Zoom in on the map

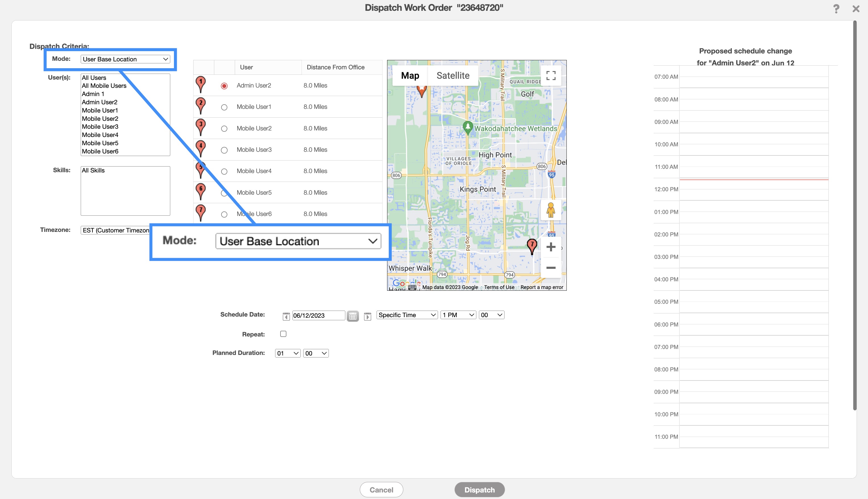click(x=551, y=247)
